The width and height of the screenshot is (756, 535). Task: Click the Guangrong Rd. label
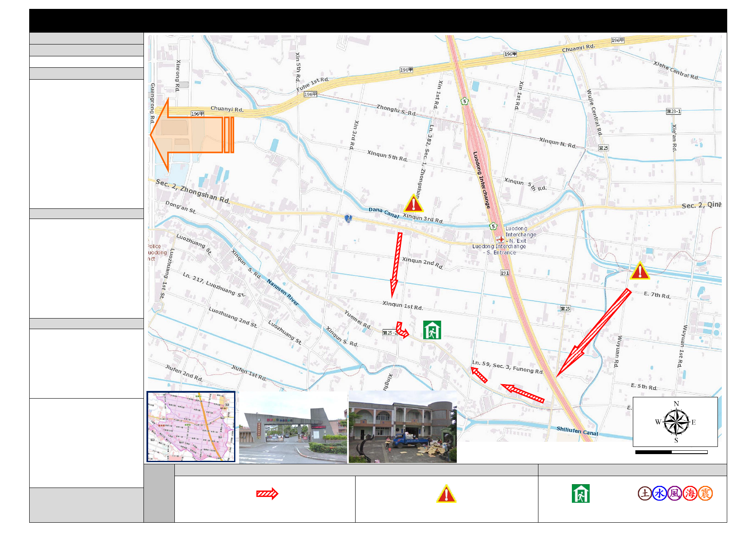click(152, 103)
